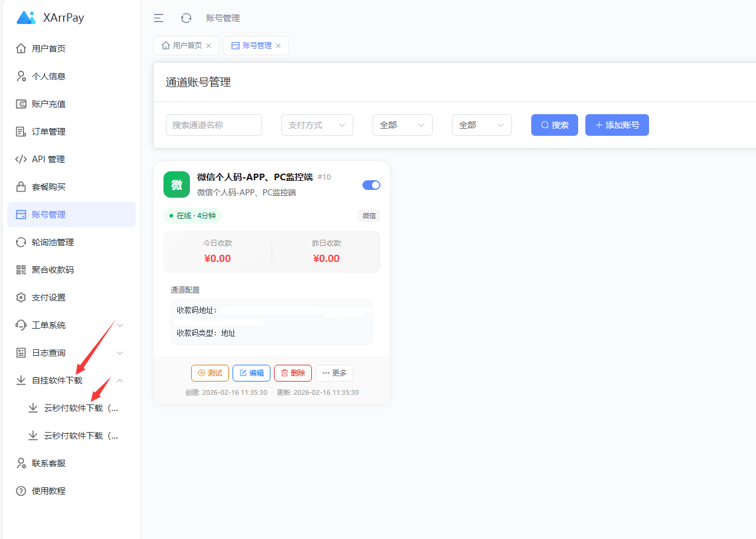Click the #10 channel ID label
Viewport: 756px width, 539px height.
[x=324, y=177]
